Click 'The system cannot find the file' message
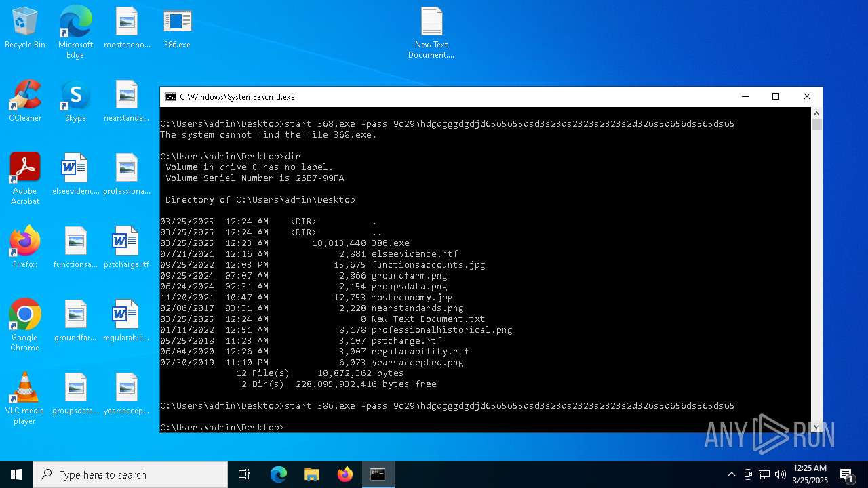Screen dimensions: 868x488 (x=269, y=135)
